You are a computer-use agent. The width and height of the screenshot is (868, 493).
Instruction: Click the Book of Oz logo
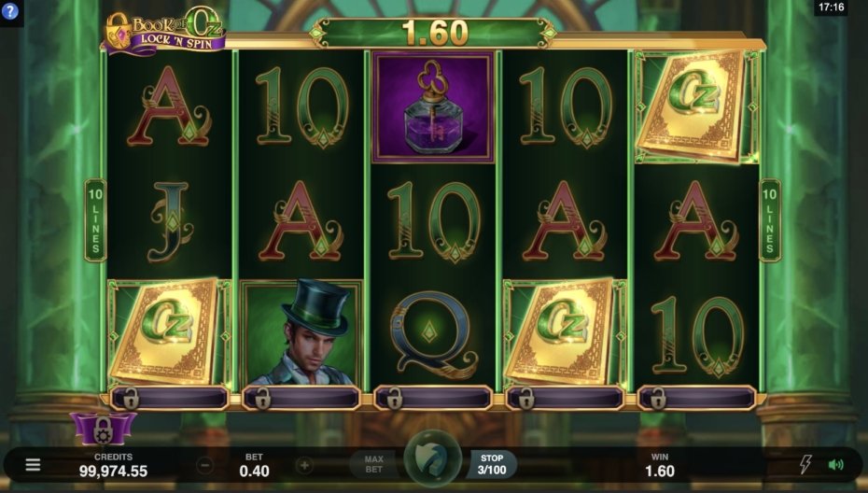point(164,32)
